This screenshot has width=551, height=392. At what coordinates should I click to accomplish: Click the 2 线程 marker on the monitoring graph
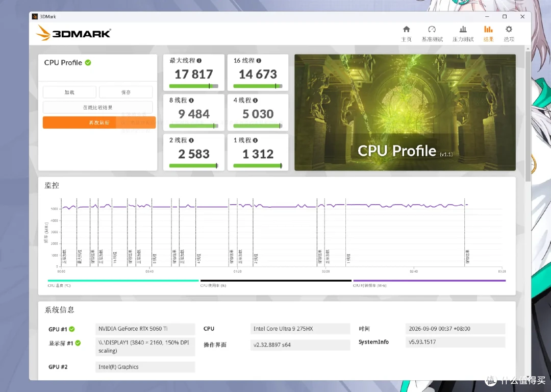click(x=256, y=258)
